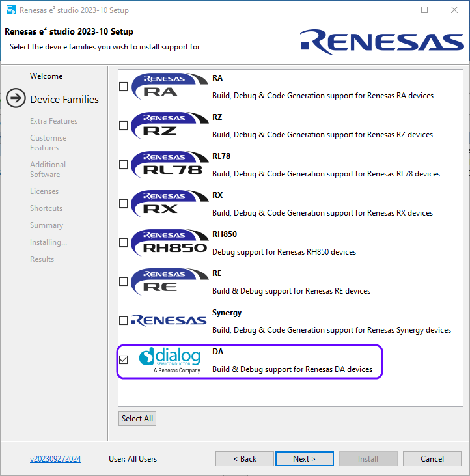Click the Device Families step in sidebar
This screenshot has height=476, width=470.
pyautogui.click(x=64, y=99)
